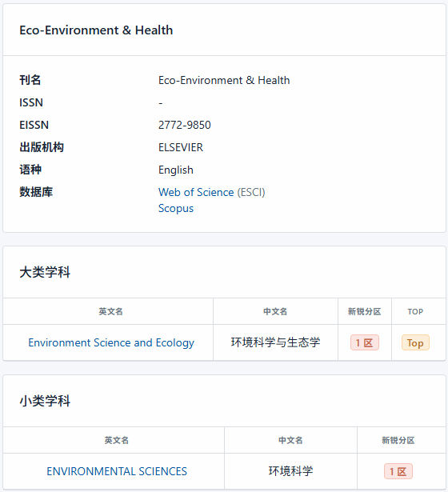Click the ELSEVIER publisher name
This screenshot has height=492, width=448.
pyautogui.click(x=181, y=147)
